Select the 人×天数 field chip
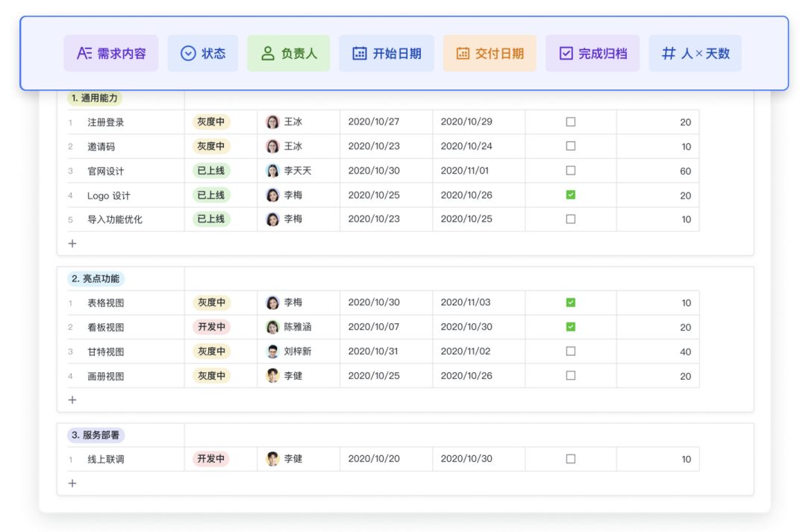The height and width of the screenshot is (532, 806). click(x=696, y=54)
